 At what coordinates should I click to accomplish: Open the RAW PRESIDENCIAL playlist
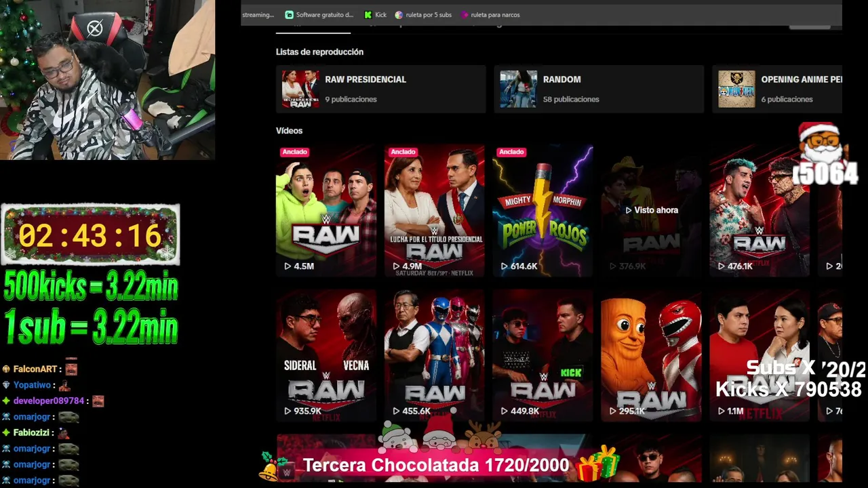tap(380, 89)
